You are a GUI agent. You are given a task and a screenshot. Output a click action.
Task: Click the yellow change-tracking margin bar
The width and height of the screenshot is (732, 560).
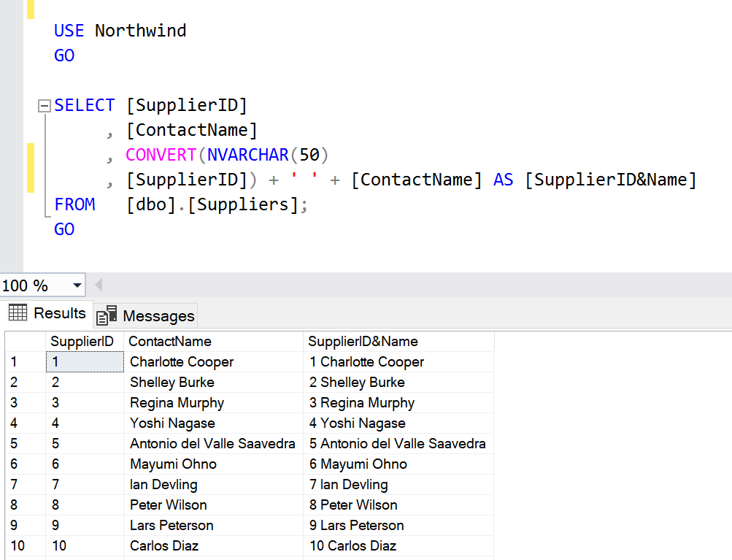[30, 166]
